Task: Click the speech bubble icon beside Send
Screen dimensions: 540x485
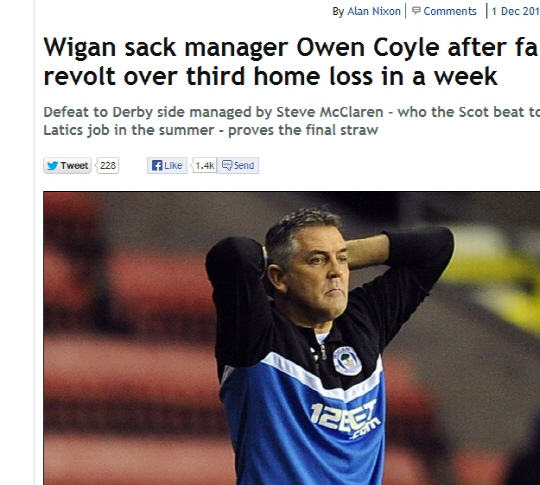Action: click(227, 165)
